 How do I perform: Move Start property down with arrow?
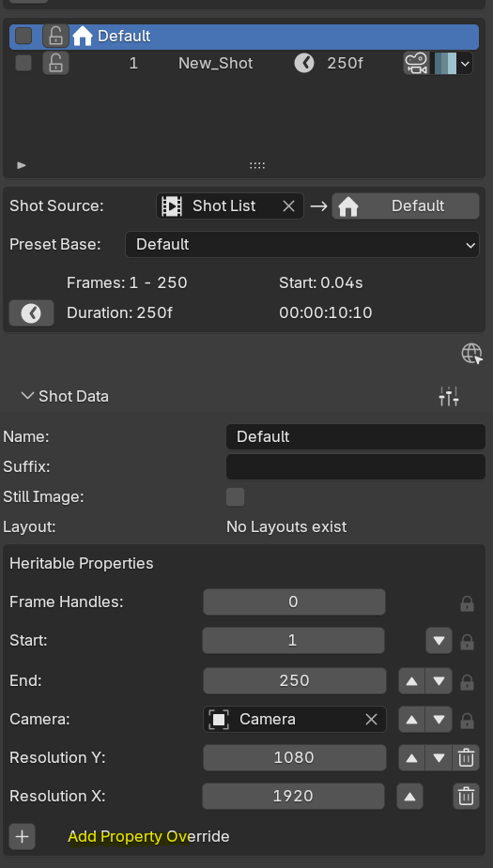click(x=439, y=641)
